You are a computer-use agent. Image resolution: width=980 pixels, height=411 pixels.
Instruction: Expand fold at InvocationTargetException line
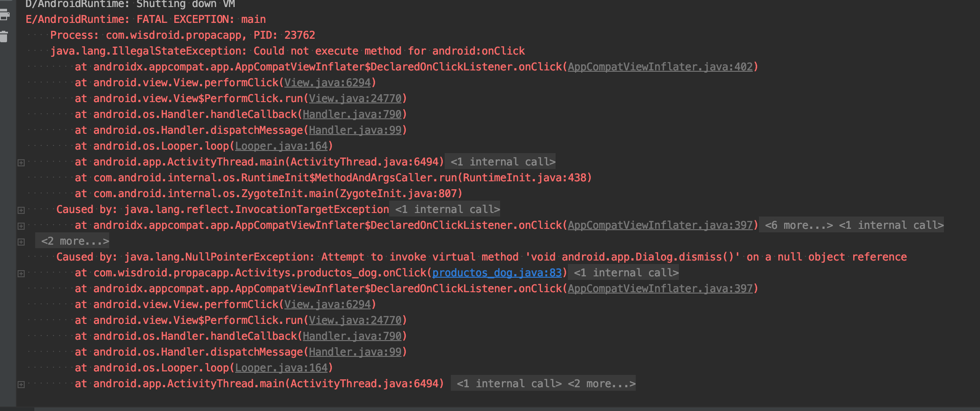pyautogui.click(x=21, y=210)
